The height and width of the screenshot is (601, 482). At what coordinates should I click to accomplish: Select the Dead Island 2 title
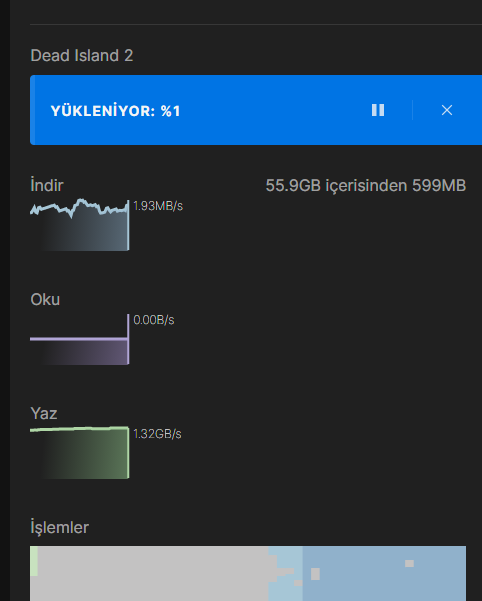coord(82,56)
